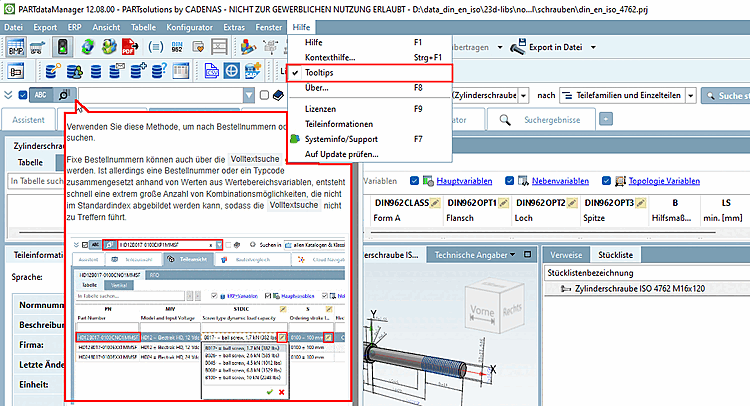Toggle the checkbox left of the book icon
750x406 pixels.
[x=264, y=95]
